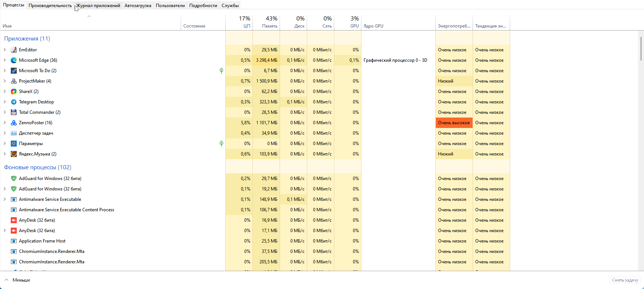Expand ProjectMaker (4) processes
Screen dimensions: 644x289
tap(4, 81)
